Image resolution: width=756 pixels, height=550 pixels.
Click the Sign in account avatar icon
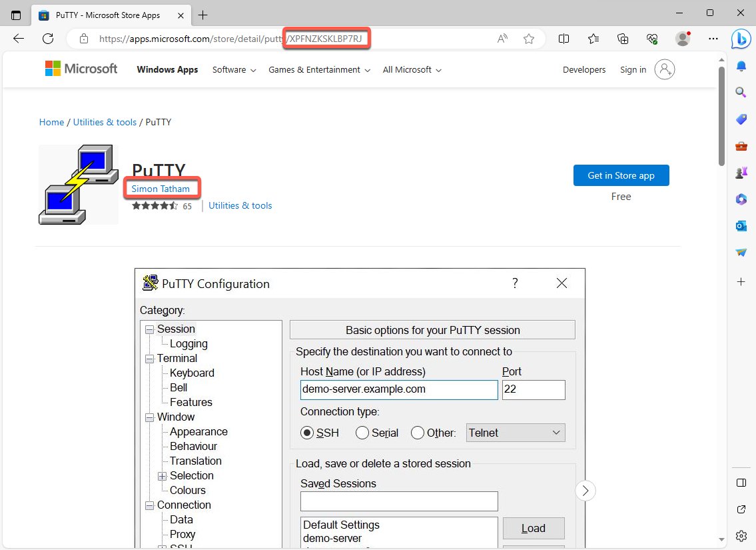(x=664, y=69)
